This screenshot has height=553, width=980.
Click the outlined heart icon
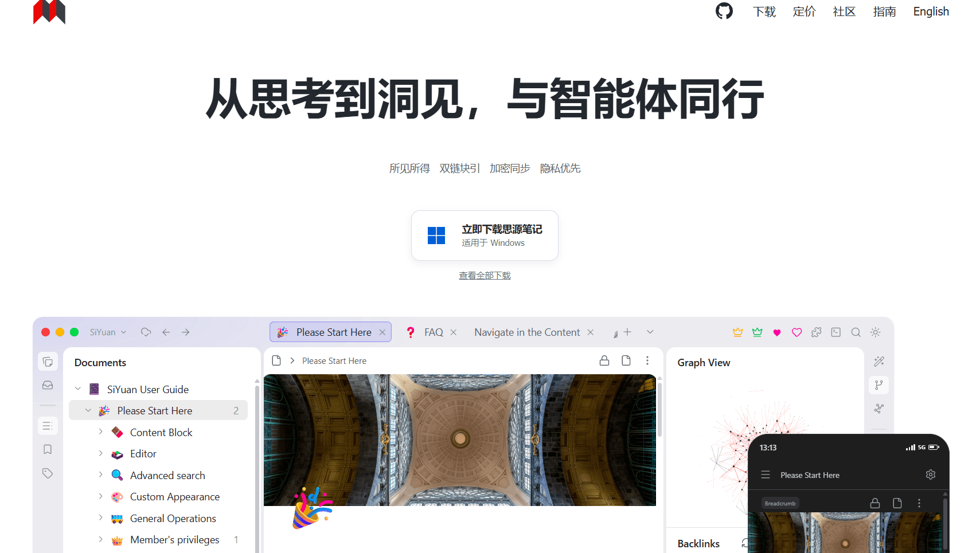pyautogui.click(x=797, y=332)
